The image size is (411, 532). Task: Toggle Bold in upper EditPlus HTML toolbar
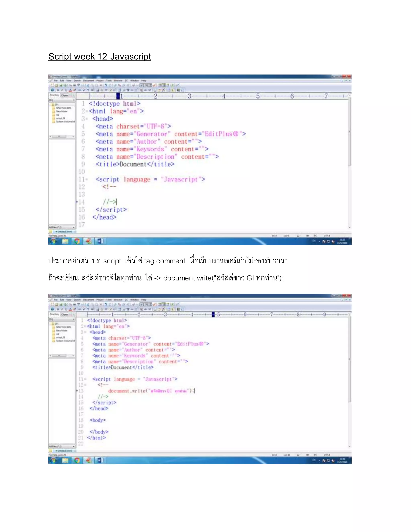[58, 90]
